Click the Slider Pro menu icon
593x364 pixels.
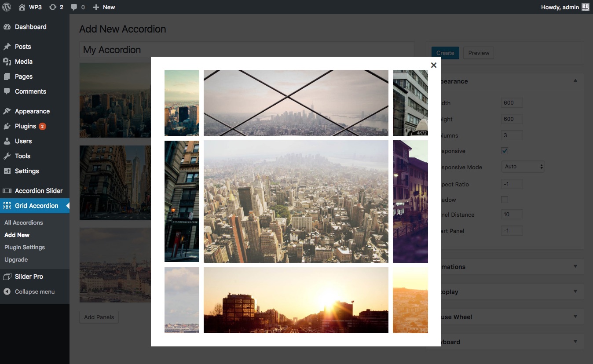(x=7, y=277)
